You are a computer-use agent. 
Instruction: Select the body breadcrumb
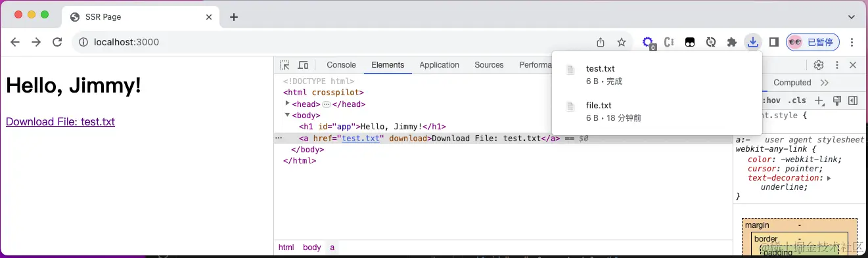[x=312, y=247]
